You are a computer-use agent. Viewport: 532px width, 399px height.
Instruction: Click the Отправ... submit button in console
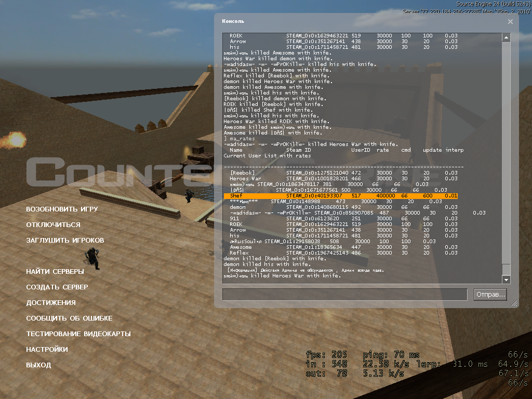[490, 295]
